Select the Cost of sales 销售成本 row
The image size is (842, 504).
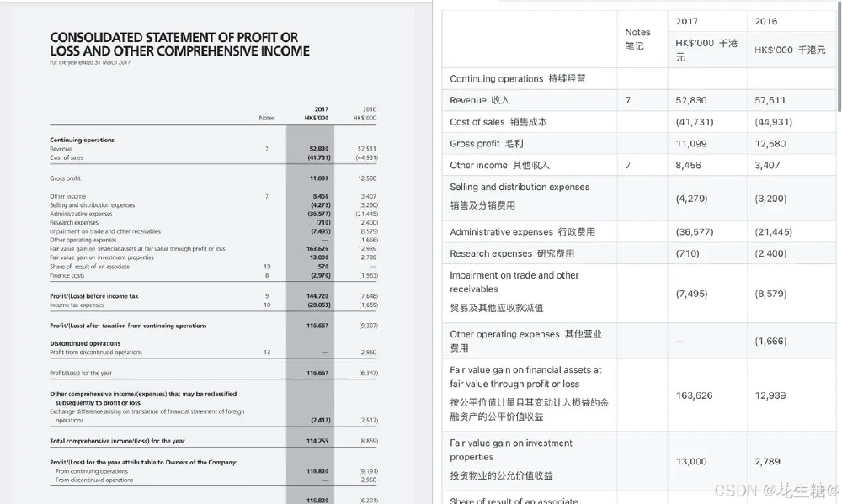(x=504, y=123)
